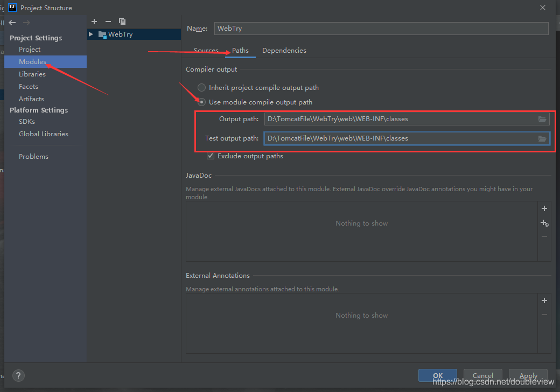
Task: Switch to the Dependencies tab
Action: coord(284,51)
